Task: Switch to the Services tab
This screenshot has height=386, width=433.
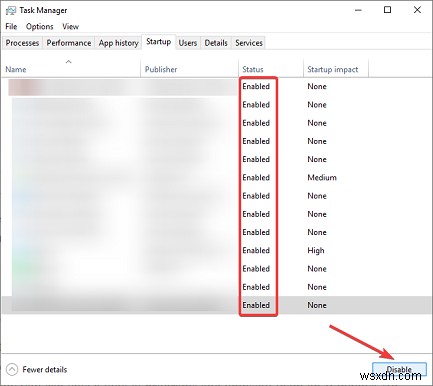Action: (249, 43)
